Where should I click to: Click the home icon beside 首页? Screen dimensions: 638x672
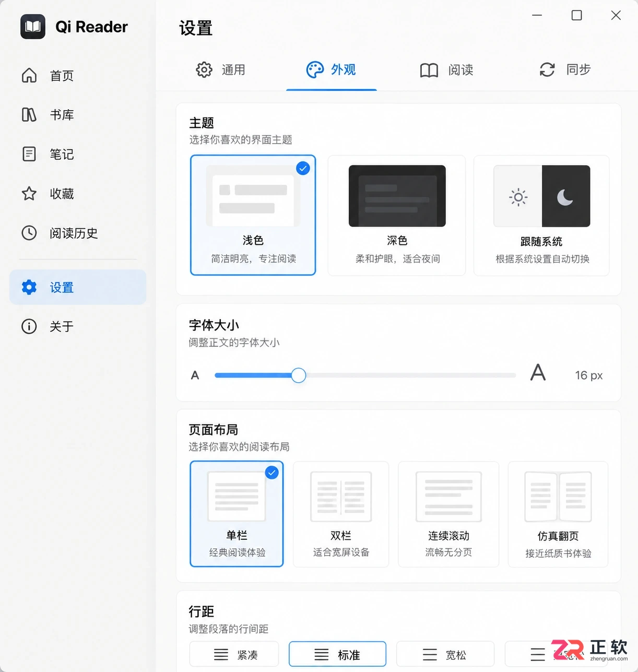(29, 75)
